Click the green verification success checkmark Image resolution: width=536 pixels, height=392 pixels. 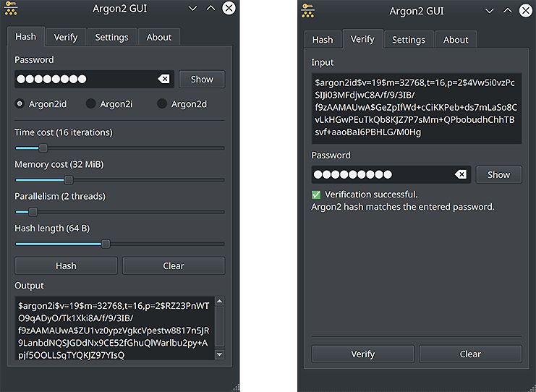coord(316,195)
